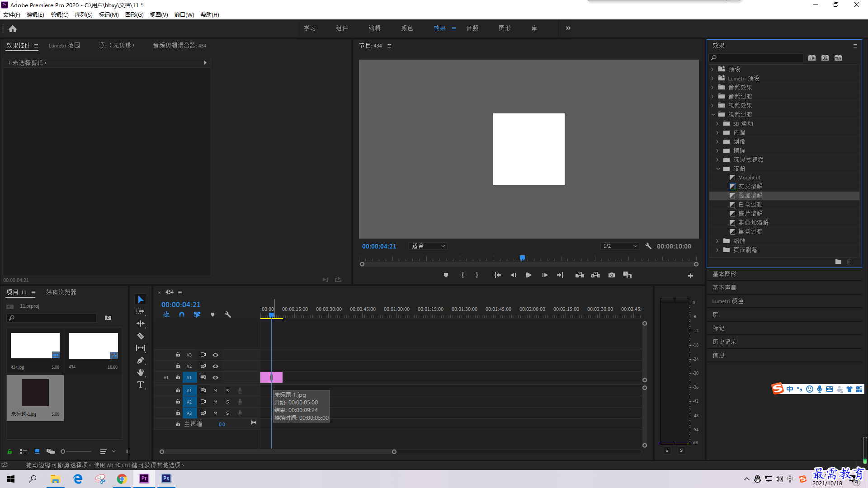Collapse the 溶解 folder
The width and height of the screenshot is (868, 488).
(718, 169)
